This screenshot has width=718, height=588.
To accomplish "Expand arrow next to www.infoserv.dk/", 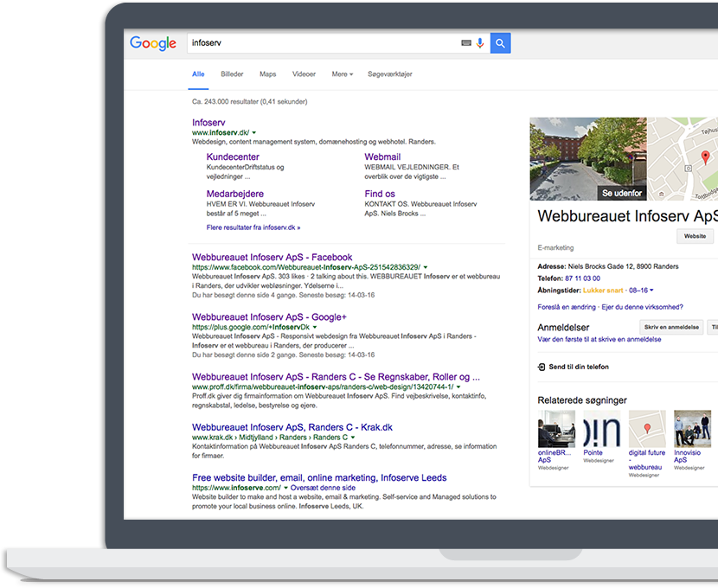I will pos(254,132).
